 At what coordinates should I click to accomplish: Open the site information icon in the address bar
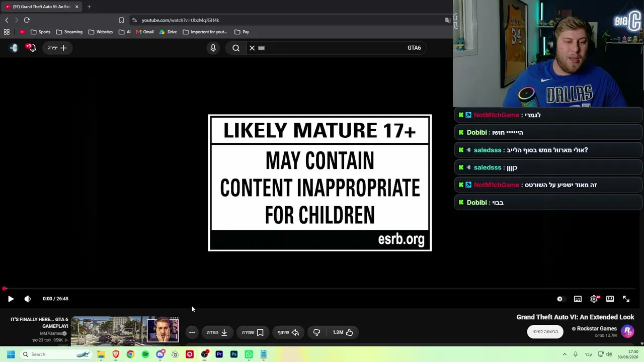(134, 20)
